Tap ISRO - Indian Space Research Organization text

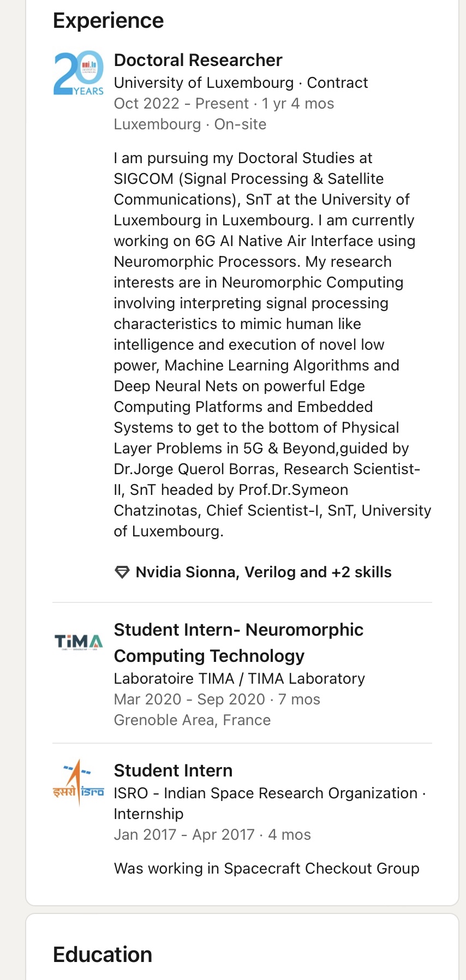(x=266, y=793)
